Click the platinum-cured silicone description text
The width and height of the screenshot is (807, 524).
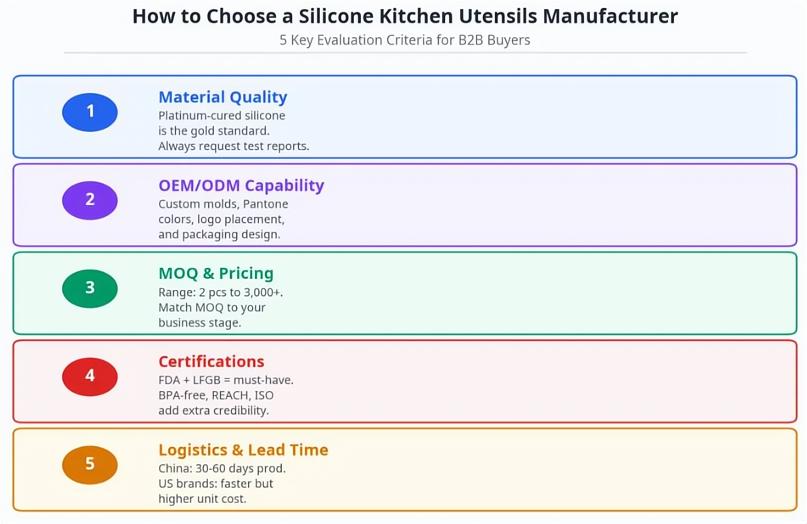pos(221,116)
